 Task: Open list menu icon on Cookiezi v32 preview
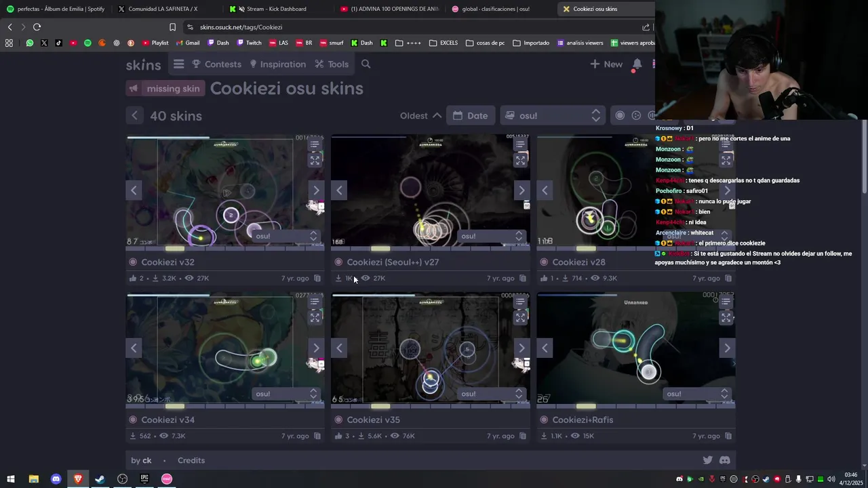pos(315,144)
